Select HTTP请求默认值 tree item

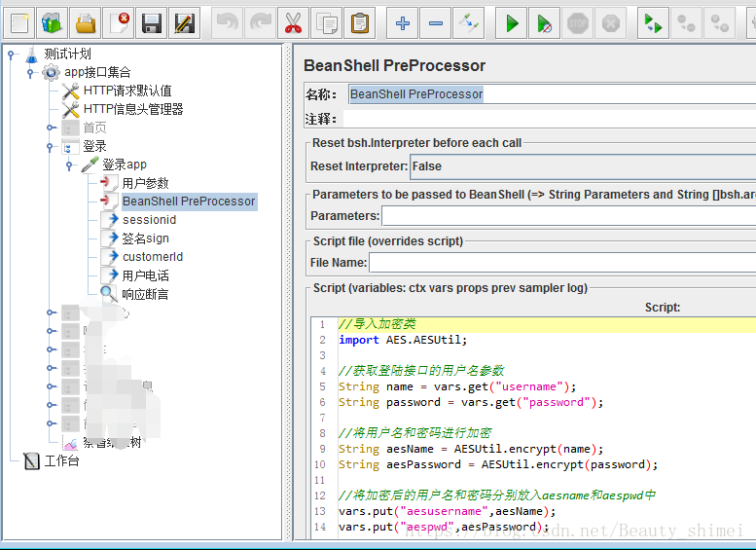(127, 91)
